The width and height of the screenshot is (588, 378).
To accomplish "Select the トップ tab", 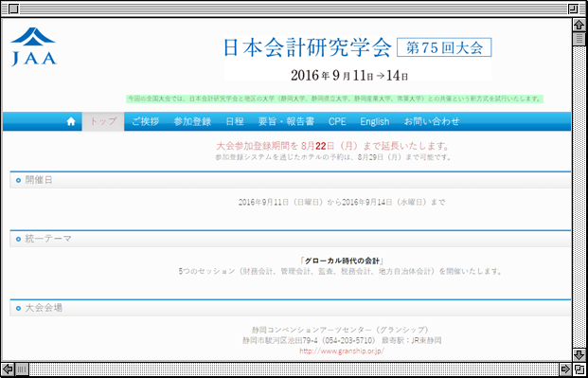I will tap(103, 121).
